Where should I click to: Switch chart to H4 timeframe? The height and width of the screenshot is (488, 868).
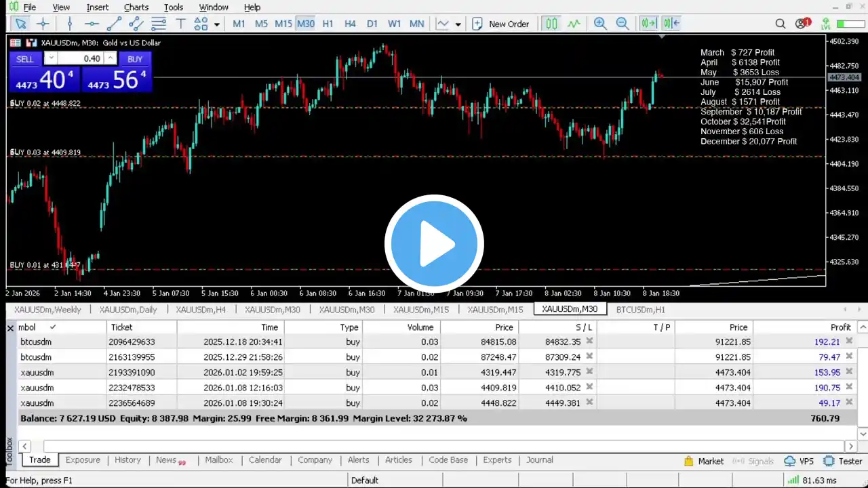(x=350, y=24)
